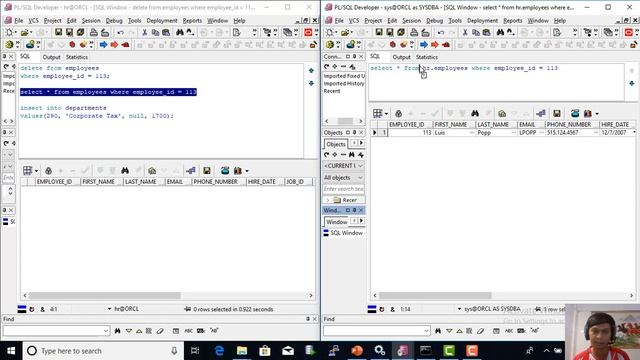Image resolution: width=640 pixels, height=360 pixels.
Task: Click the Objects panel search text field
Action: (x=344, y=189)
